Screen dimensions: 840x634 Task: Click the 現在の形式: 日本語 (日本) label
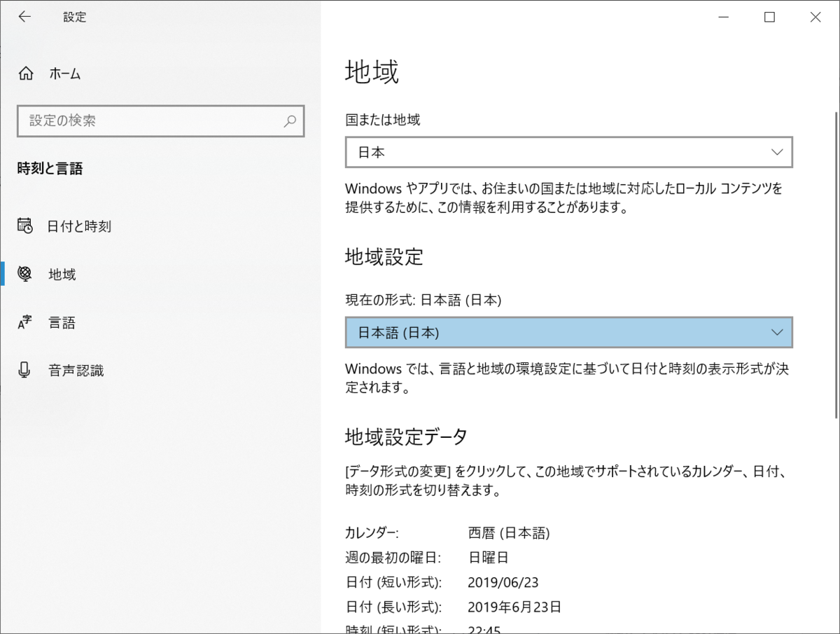tap(423, 300)
